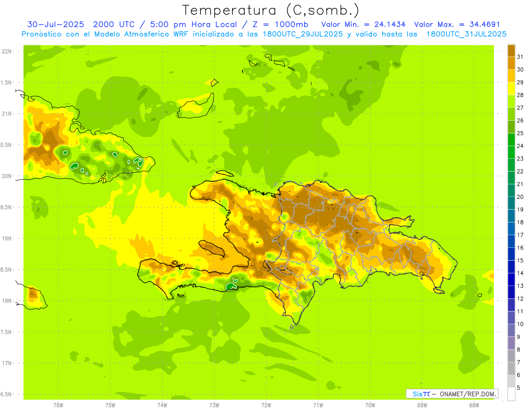This screenshot has width=532, height=411.
Task: Click the 'Z = 1000mb' level label
Action: coord(280,24)
